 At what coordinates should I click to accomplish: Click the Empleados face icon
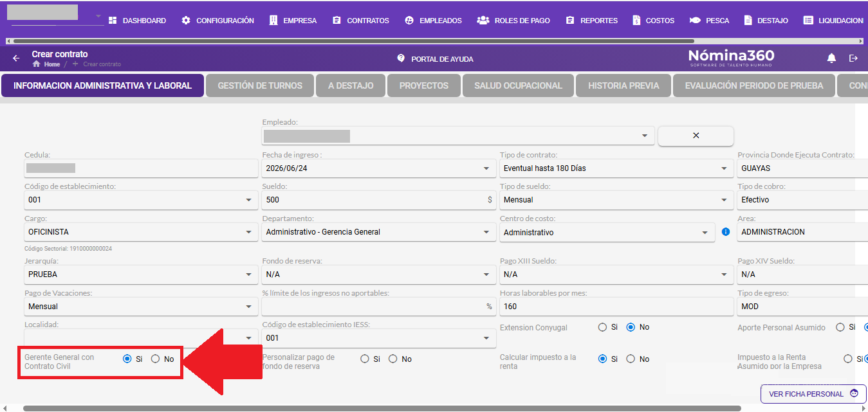coord(409,21)
